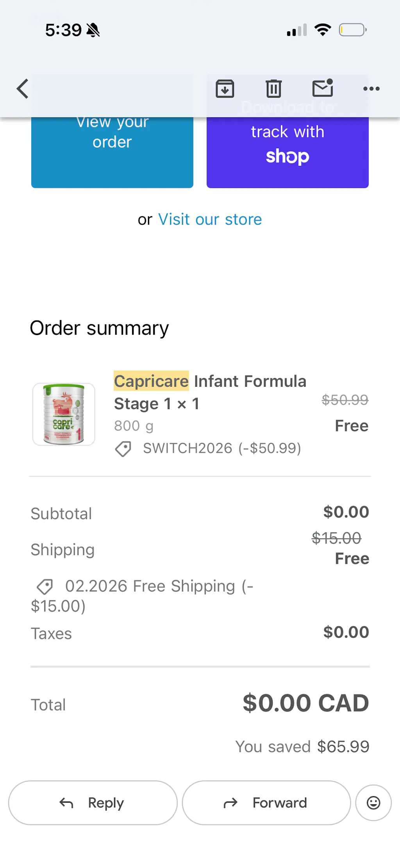
Task: Open the emoji reaction button
Action: coord(373,803)
